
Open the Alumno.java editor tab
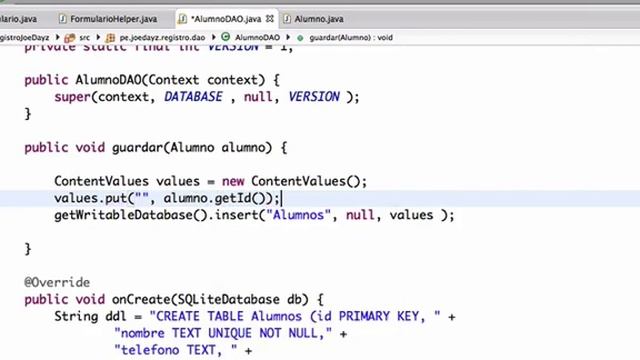(x=319, y=19)
